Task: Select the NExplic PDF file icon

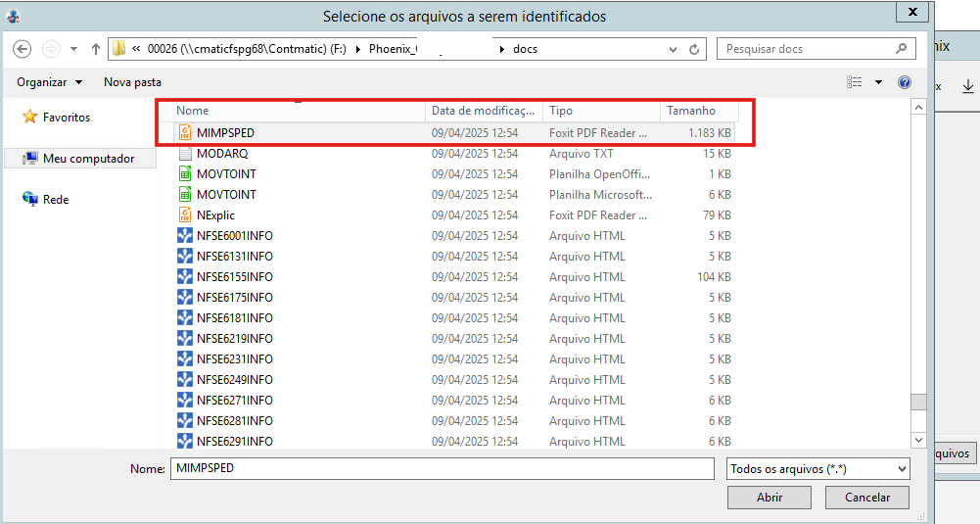Action: (185, 215)
